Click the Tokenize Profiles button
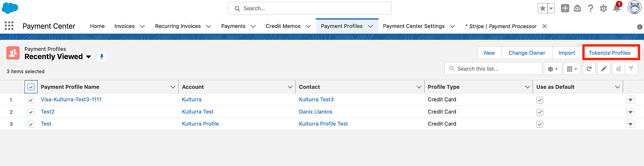Image resolution: width=644 pixels, height=166 pixels. (610, 53)
